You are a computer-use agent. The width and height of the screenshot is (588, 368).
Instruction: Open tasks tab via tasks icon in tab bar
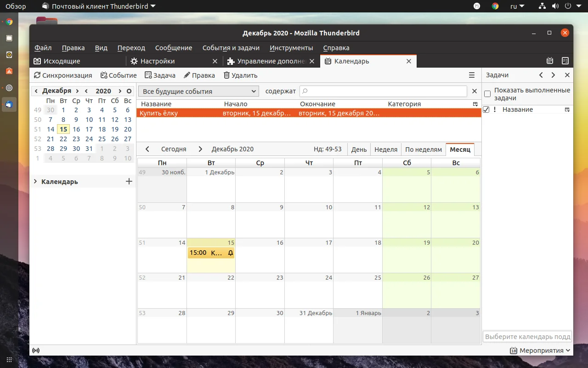pos(565,61)
